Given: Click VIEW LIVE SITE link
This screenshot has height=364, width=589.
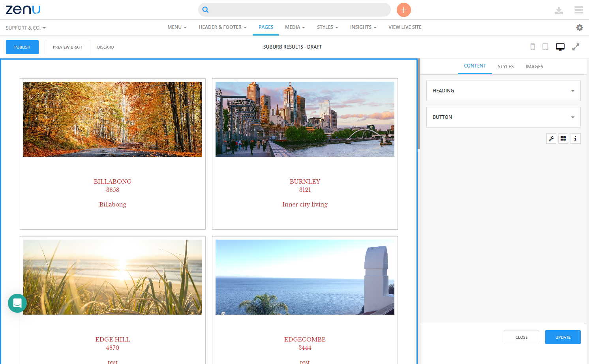Looking at the screenshot, I should point(405,27).
